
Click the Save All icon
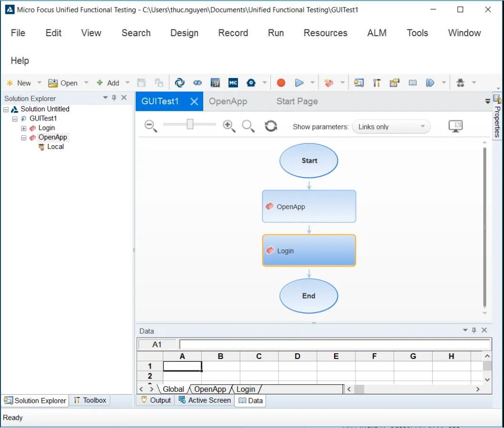click(x=159, y=83)
